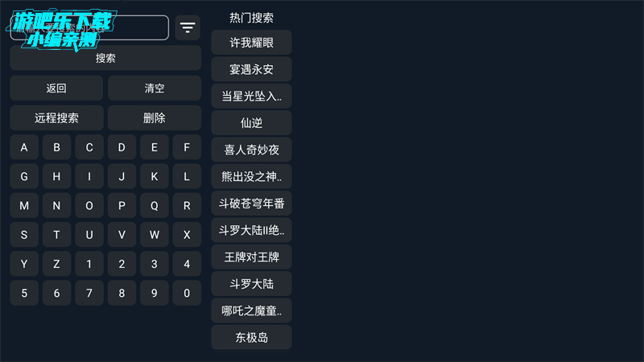Select hot search 宴遇永安
Image resolution: width=644 pixels, height=362 pixels.
tap(251, 69)
